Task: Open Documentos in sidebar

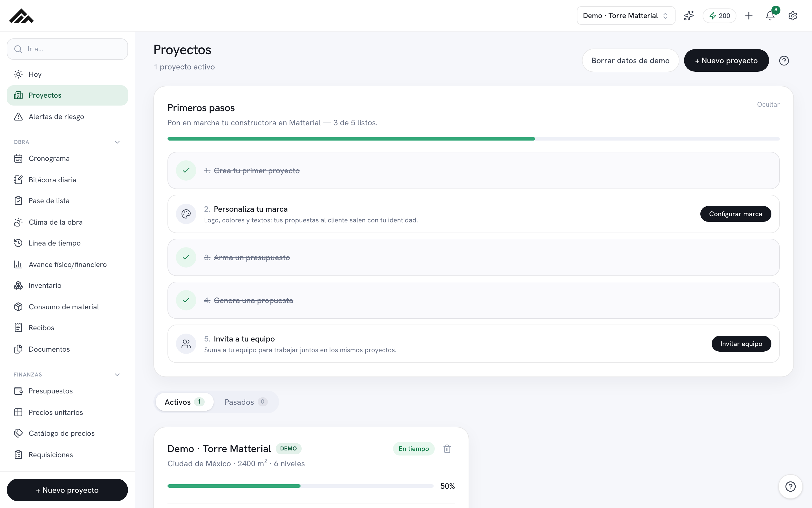Action: [67, 349]
